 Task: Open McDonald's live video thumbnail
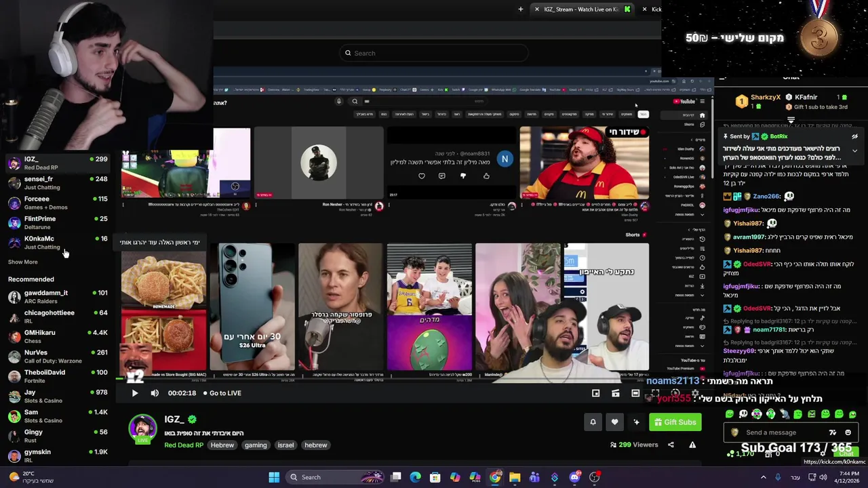[585, 163]
